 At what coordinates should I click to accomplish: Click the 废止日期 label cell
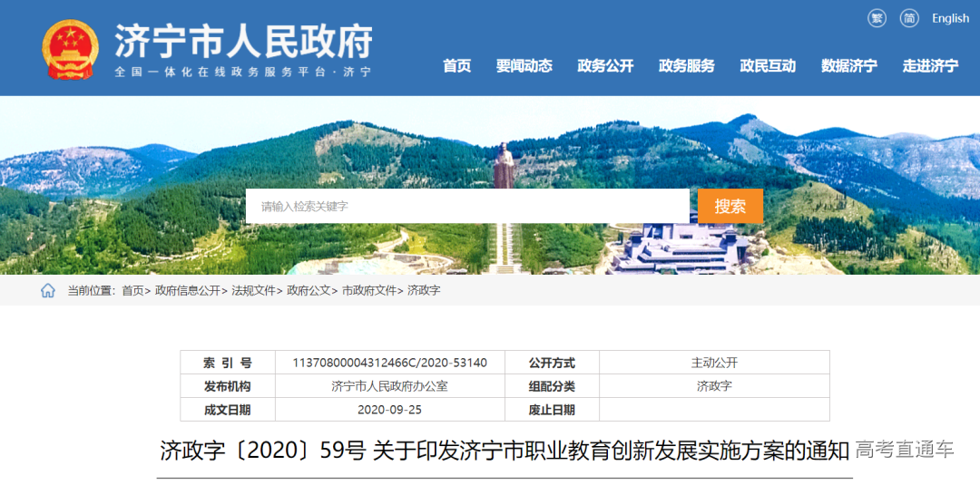pos(552,410)
